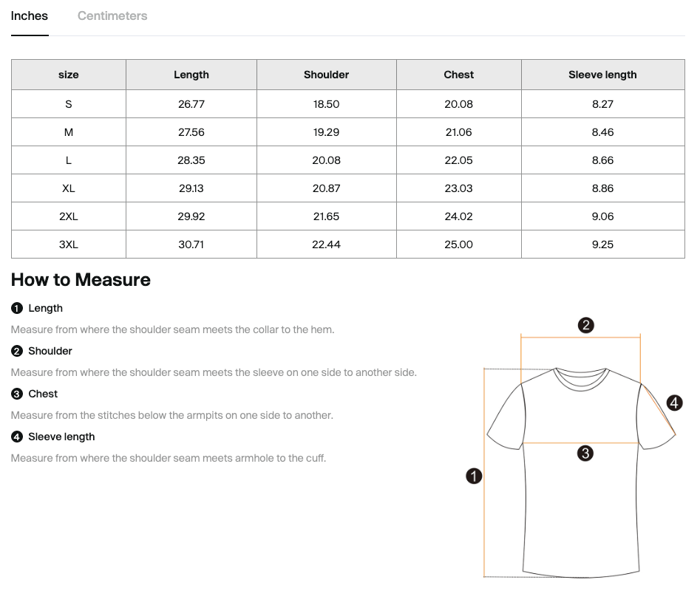This screenshot has height=605, width=700.
Task: Click the Chest column header
Action: click(458, 75)
